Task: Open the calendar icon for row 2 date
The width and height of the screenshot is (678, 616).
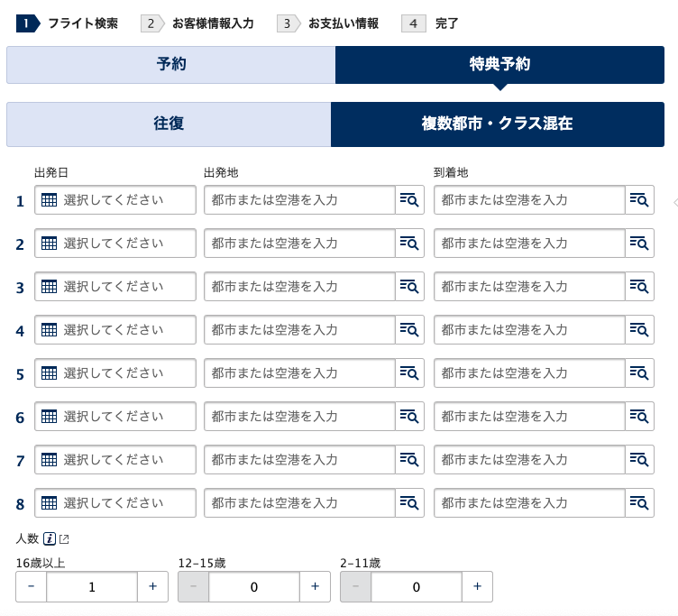Action: click(x=50, y=244)
